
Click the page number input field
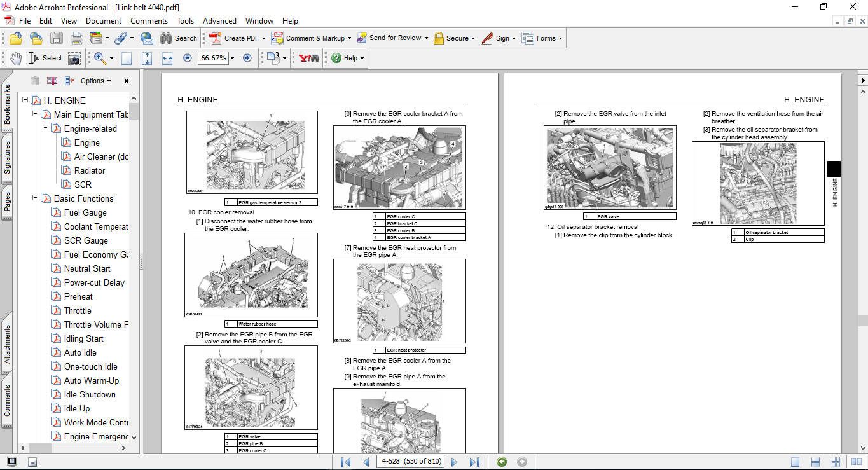coord(411,462)
